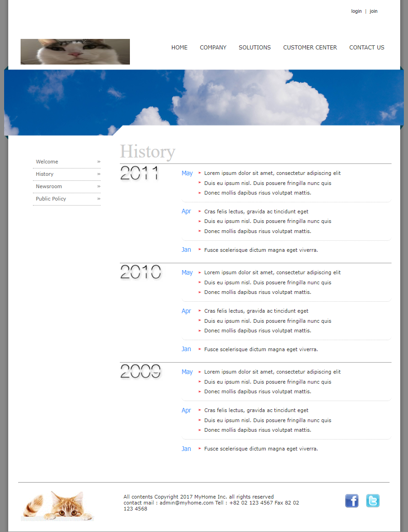The width and height of the screenshot is (408, 532).
Task: Click the Jan label under 2011
Action: click(x=186, y=250)
